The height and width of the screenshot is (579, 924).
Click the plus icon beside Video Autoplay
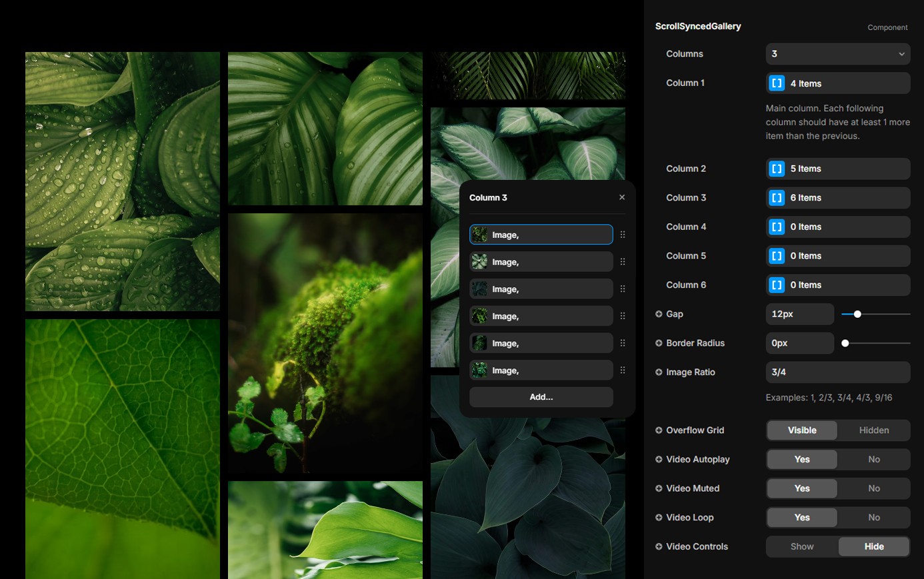coord(659,459)
